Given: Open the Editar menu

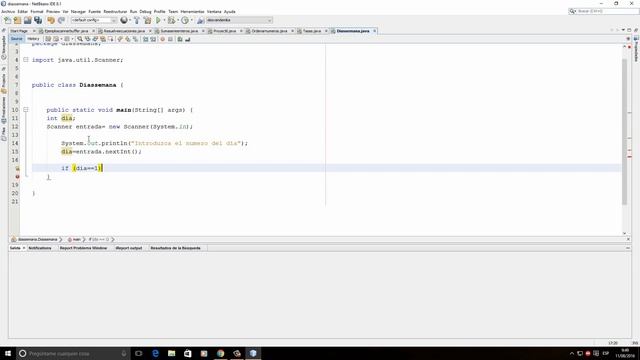Looking at the screenshot, I should point(23,11).
